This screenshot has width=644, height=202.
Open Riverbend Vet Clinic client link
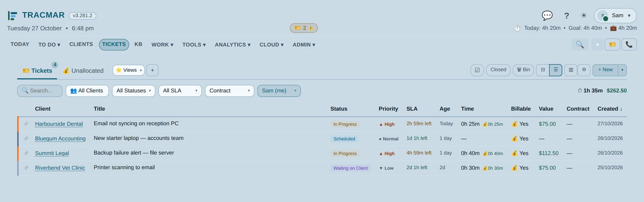pos(60,168)
